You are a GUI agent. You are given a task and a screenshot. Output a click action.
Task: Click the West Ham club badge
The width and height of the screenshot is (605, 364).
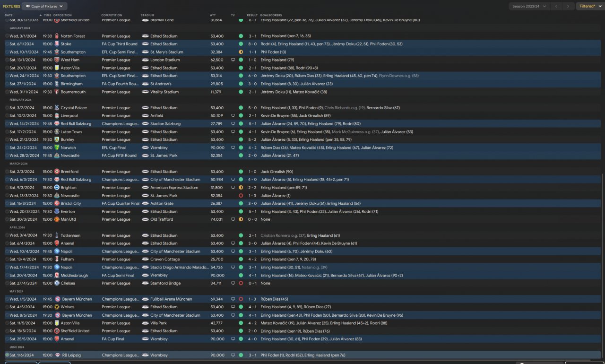click(x=57, y=60)
